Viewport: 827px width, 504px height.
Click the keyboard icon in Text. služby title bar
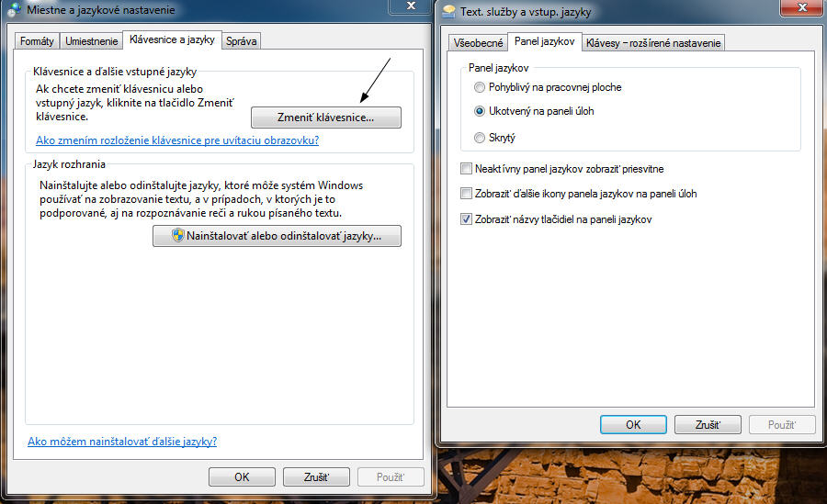(448, 12)
